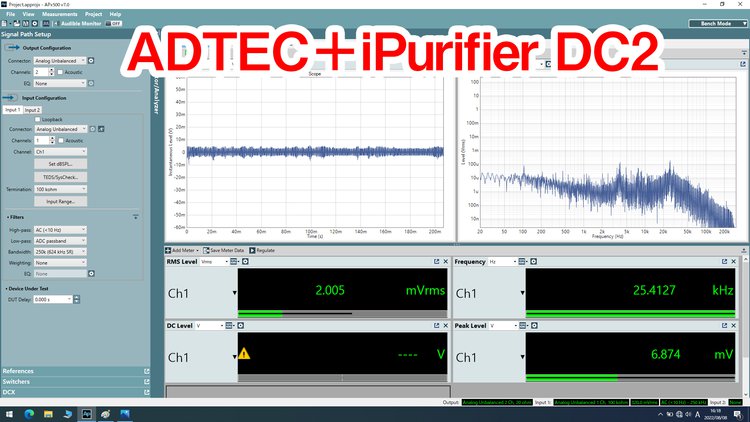The height and width of the screenshot is (422, 750).
Task: Open Weighting None dropdown
Action: (60, 263)
